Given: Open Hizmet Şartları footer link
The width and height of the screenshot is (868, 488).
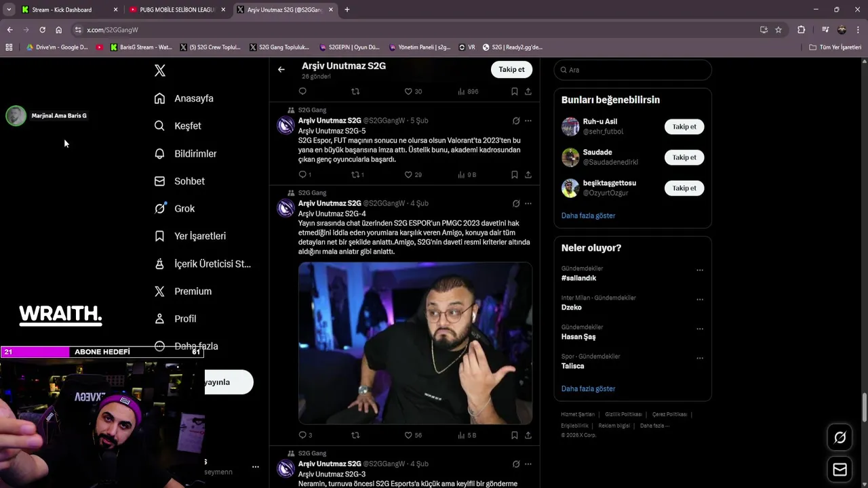Looking at the screenshot, I should click(x=578, y=414).
